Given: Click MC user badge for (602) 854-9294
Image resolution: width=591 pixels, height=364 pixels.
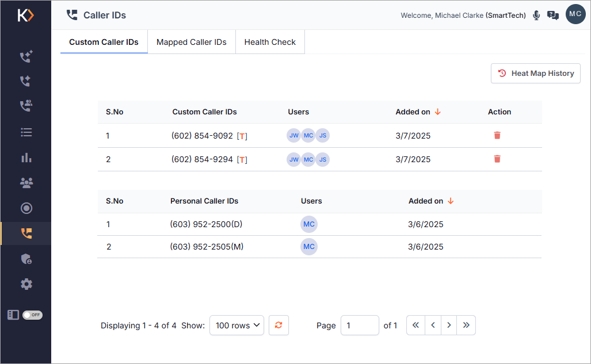Looking at the screenshot, I should point(308,159).
